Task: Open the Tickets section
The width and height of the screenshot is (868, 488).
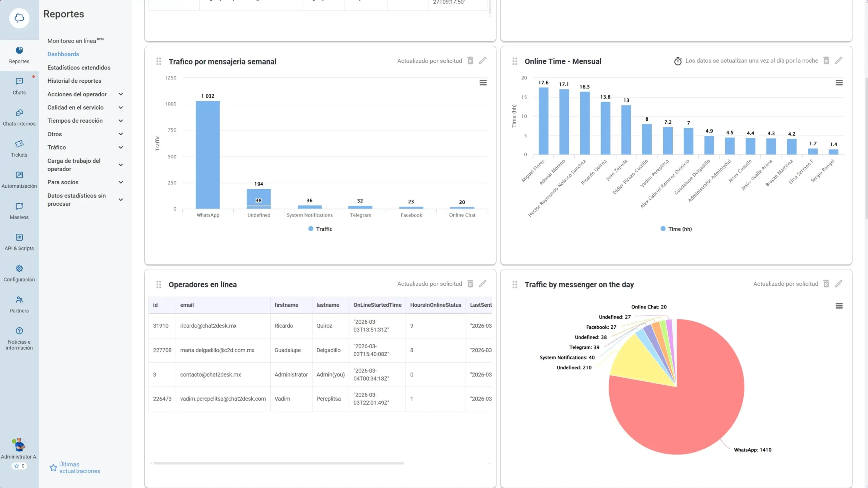Action: tap(19, 148)
